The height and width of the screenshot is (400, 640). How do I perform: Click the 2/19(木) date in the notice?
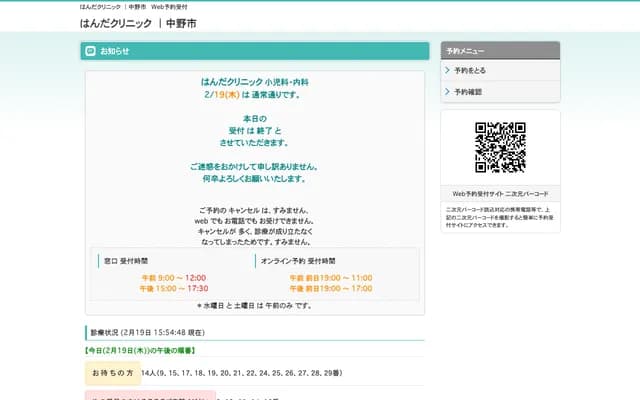point(222,95)
